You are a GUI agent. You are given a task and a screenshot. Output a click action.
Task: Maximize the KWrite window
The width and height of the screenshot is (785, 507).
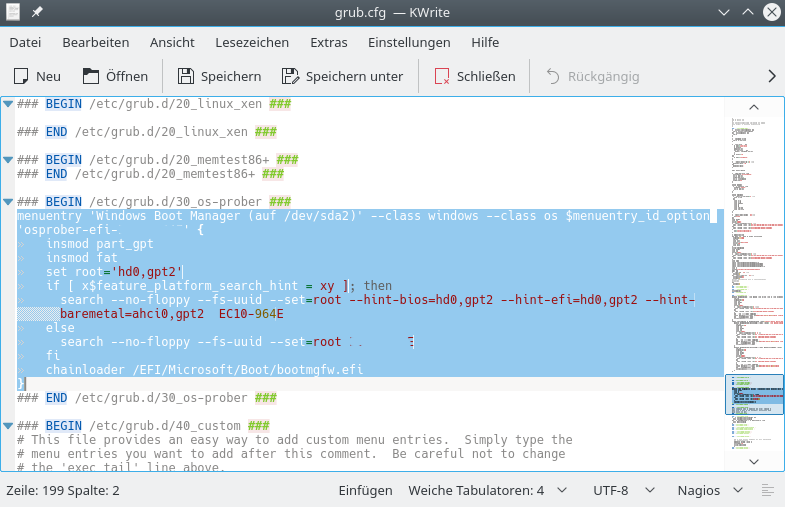pyautogui.click(x=747, y=12)
